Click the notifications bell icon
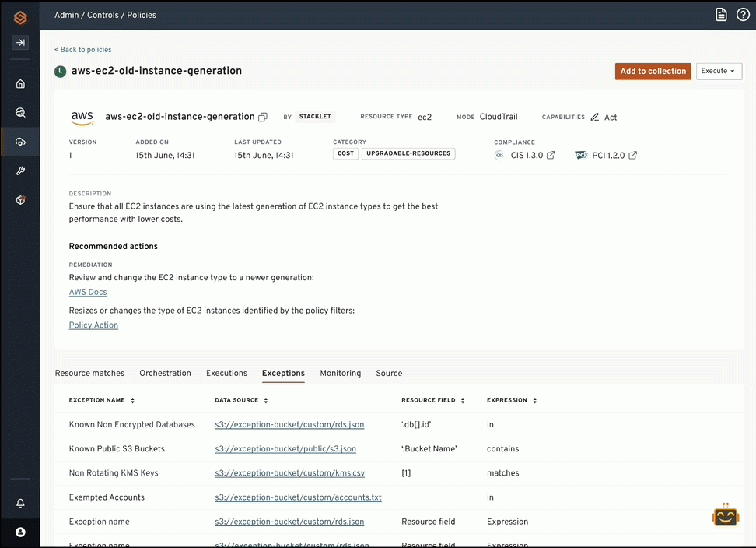 click(x=20, y=504)
